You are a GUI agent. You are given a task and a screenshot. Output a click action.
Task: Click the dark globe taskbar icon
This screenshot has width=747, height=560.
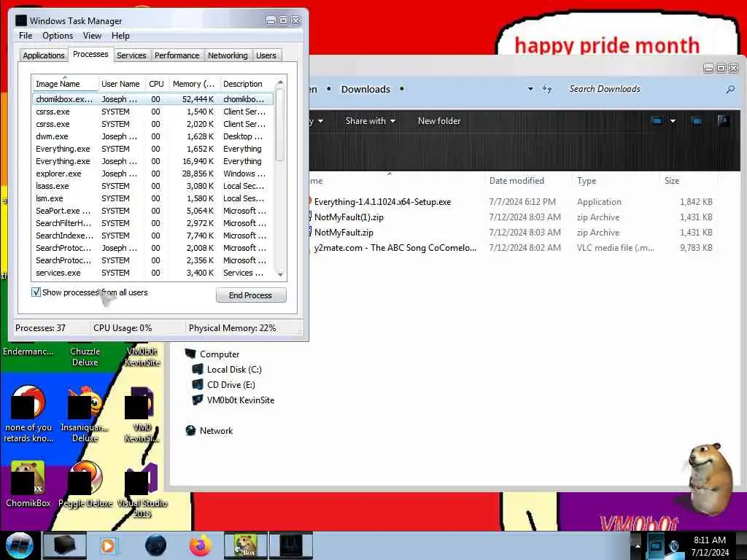pos(155,545)
